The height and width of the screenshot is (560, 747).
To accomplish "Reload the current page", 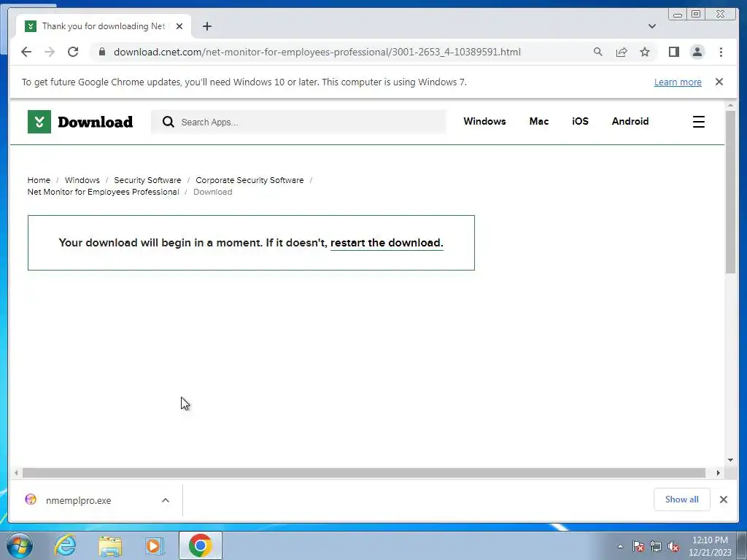I will 73,52.
